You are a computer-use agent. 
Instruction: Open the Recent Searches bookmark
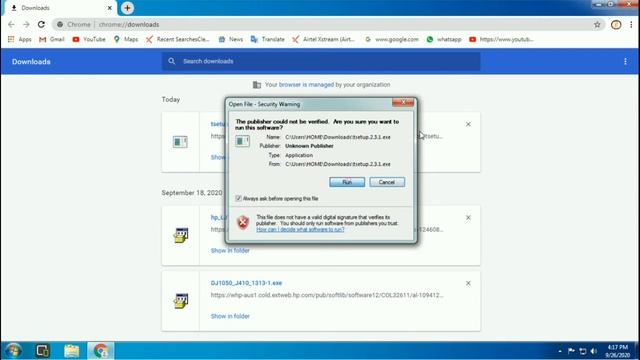[x=178, y=39]
